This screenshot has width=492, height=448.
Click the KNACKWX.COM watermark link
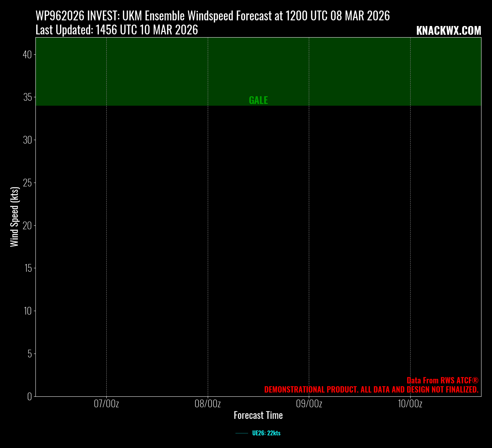[x=448, y=31]
